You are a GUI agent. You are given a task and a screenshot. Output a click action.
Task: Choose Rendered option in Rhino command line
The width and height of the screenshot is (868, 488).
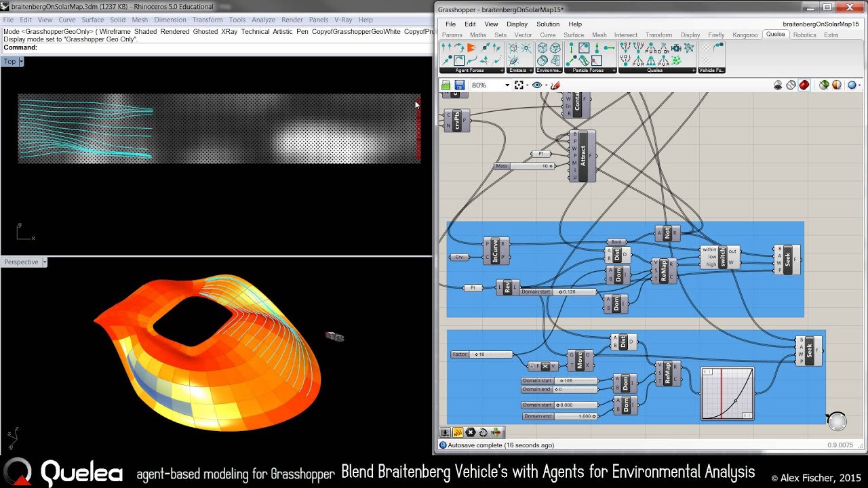click(x=175, y=32)
